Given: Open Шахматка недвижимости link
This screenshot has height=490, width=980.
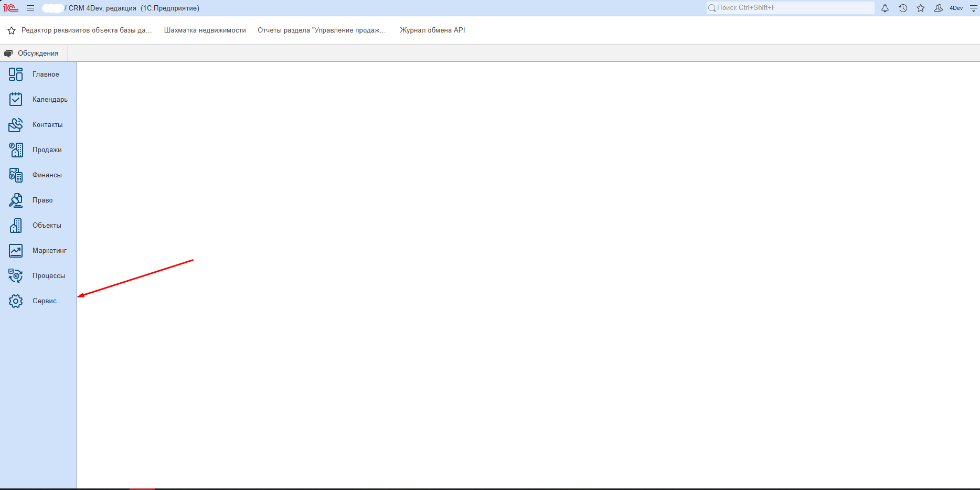Looking at the screenshot, I should point(205,30).
